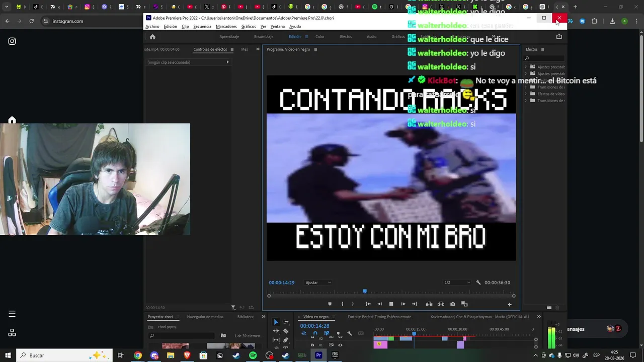Switch to the Audio workspace
Screen dimensions: 644x362
coord(371,37)
